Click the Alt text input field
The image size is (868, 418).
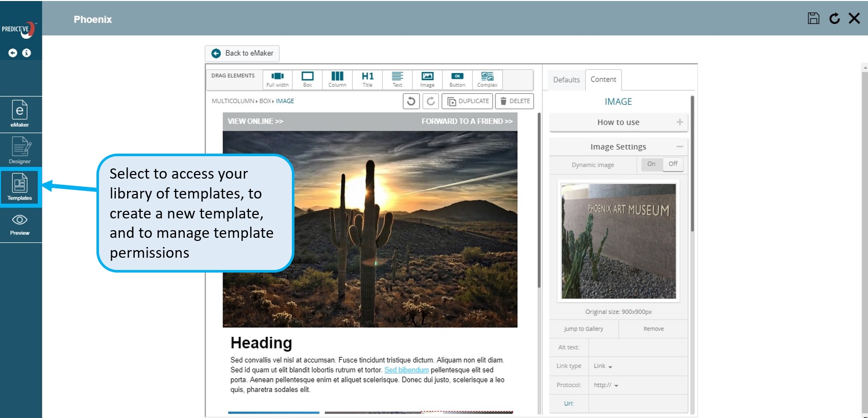click(637, 348)
